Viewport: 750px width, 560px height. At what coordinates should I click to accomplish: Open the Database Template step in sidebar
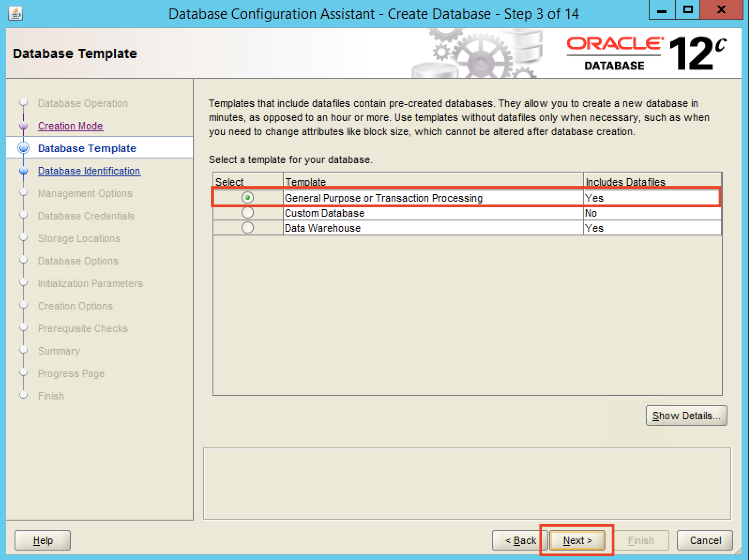pos(87,148)
